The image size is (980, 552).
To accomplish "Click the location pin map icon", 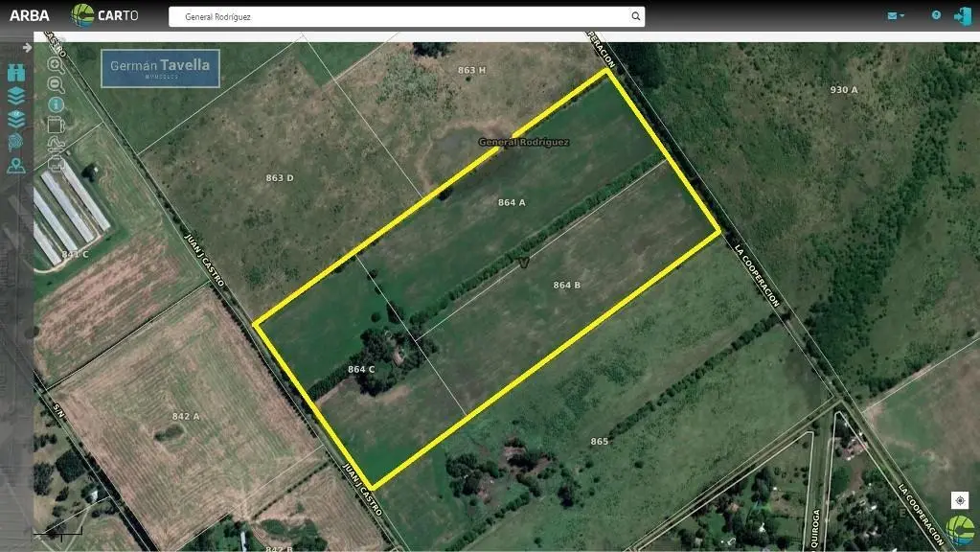I will pos(16,166).
